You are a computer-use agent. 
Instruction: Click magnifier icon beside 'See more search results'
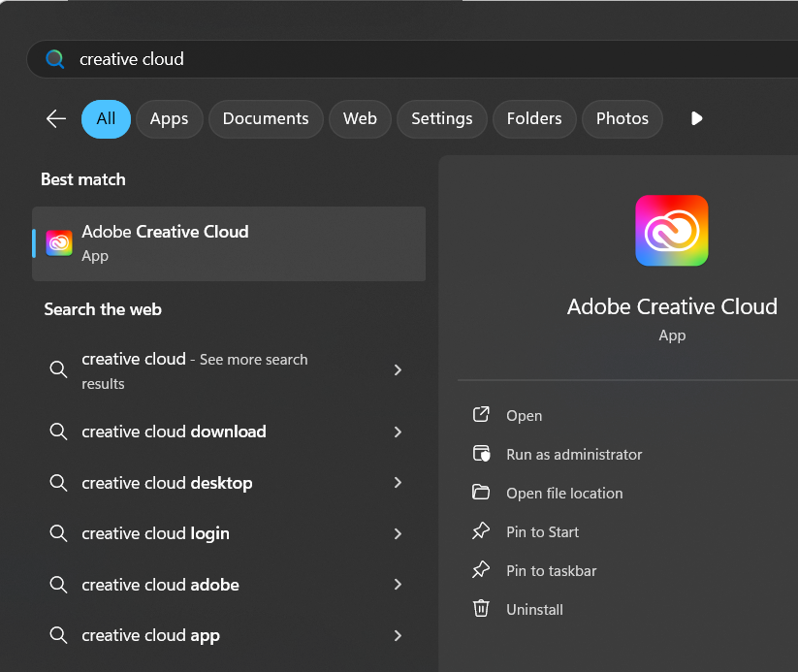pos(58,369)
